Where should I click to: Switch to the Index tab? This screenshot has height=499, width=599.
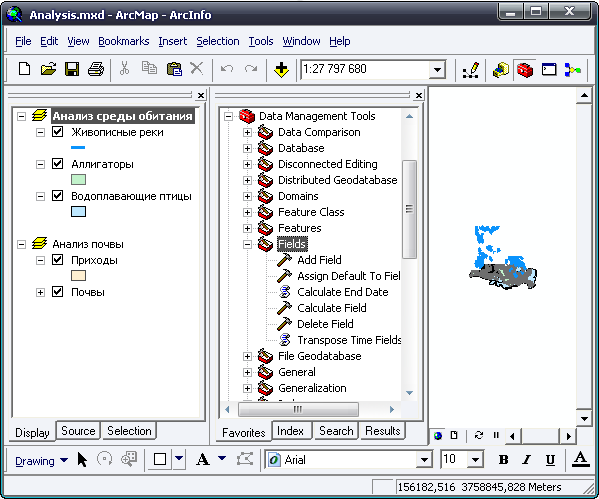(x=290, y=431)
